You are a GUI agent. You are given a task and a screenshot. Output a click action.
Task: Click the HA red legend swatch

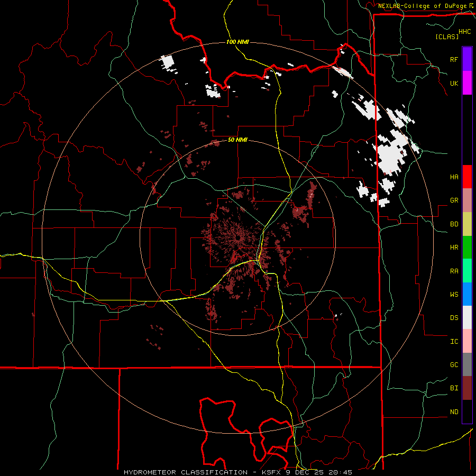467,177
